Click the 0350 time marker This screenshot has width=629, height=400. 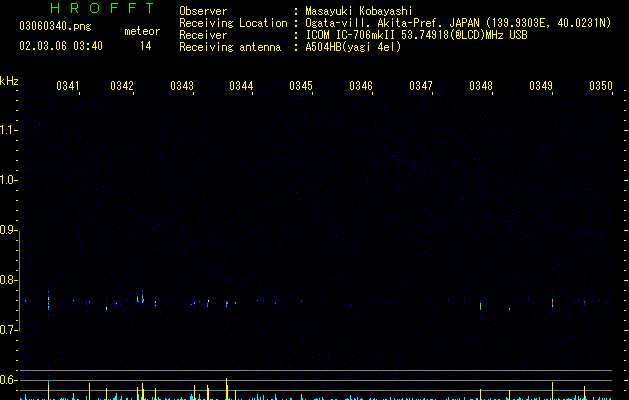click(x=601, y=86)
